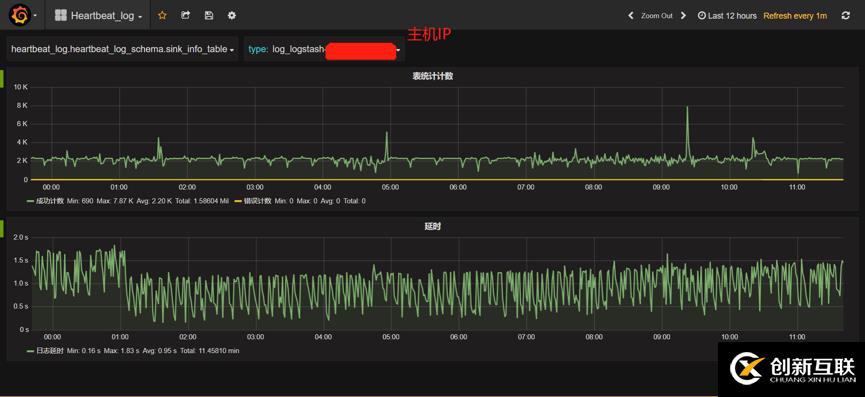Open the 延时 panel title menu
The height and width of the screenshot is (397, 865).
tap(433, 226)
